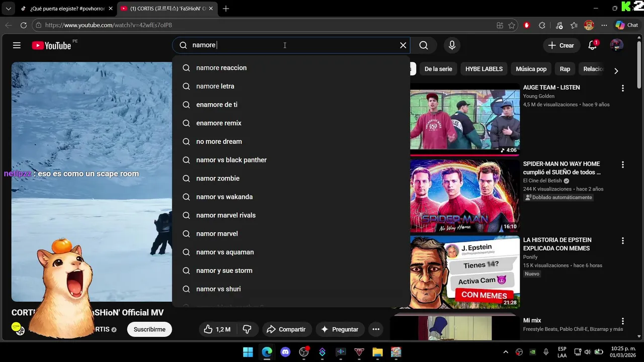This screenshot has height=362, width=644.
Task: Go to the YouTube home logo
Action: click(x=51, y=45)
